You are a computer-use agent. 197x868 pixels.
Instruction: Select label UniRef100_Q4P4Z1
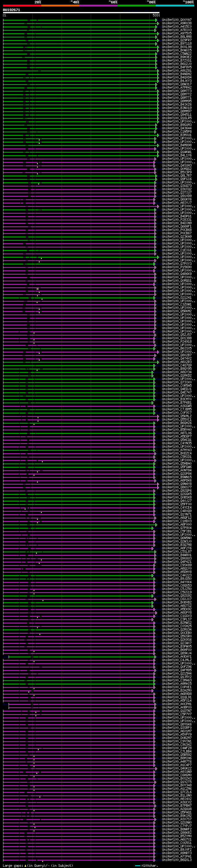pyautogui.click(x=177, y=562)
